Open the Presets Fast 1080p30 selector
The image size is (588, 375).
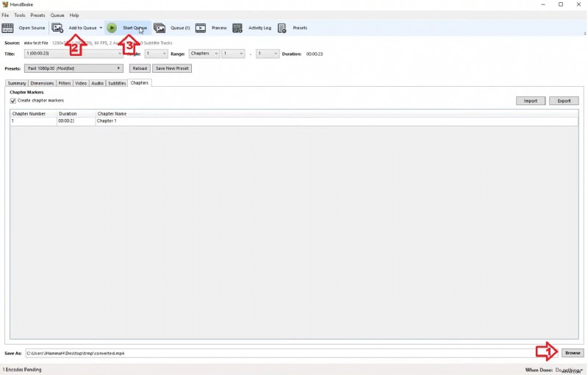tap(74, 68)
